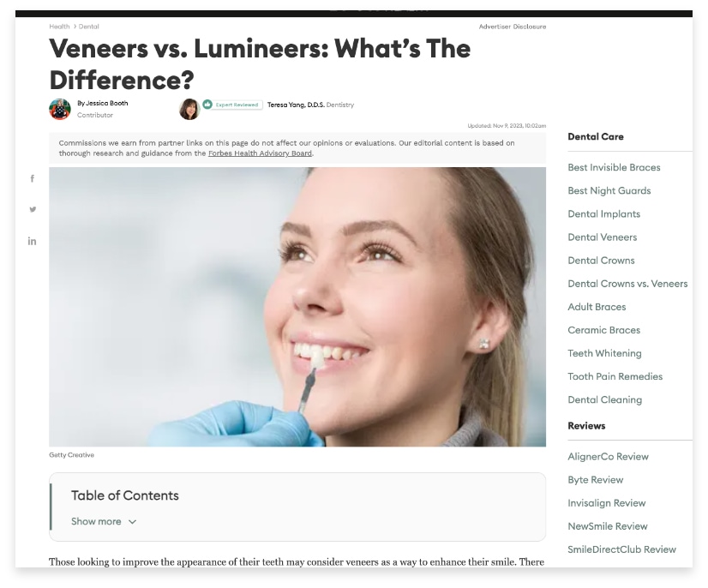Open Best Invisible Braces in sidebar

point(614,167)
